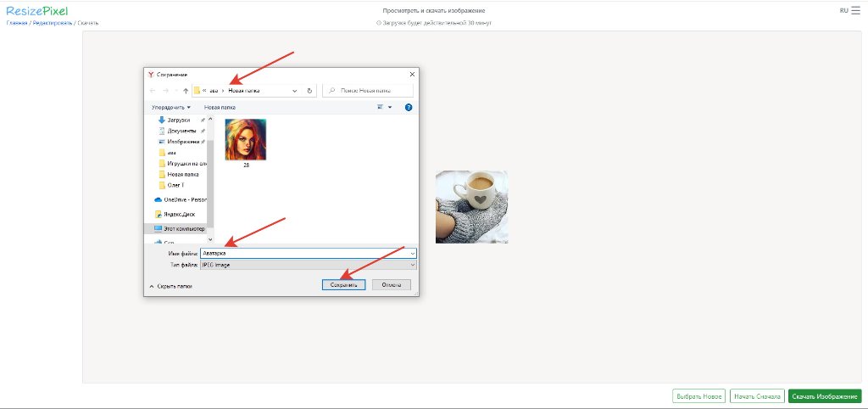
Task: Open the hamburger menu on ResizePixel header
Action: click(855, 10)
